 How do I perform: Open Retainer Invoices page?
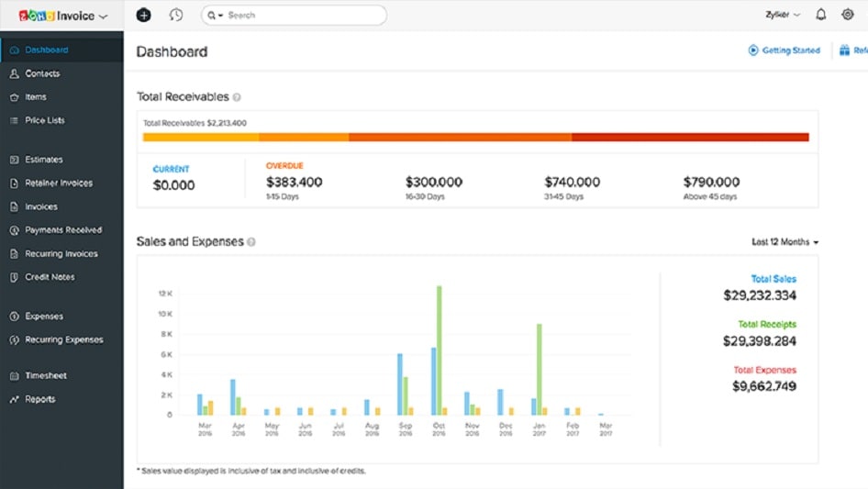(x=61, y=183)
